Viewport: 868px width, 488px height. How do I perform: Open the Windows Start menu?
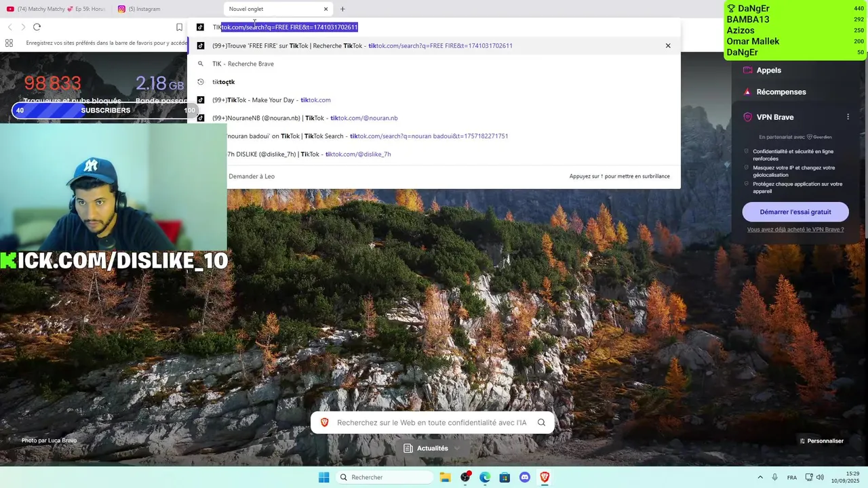(x=324, y=477)
